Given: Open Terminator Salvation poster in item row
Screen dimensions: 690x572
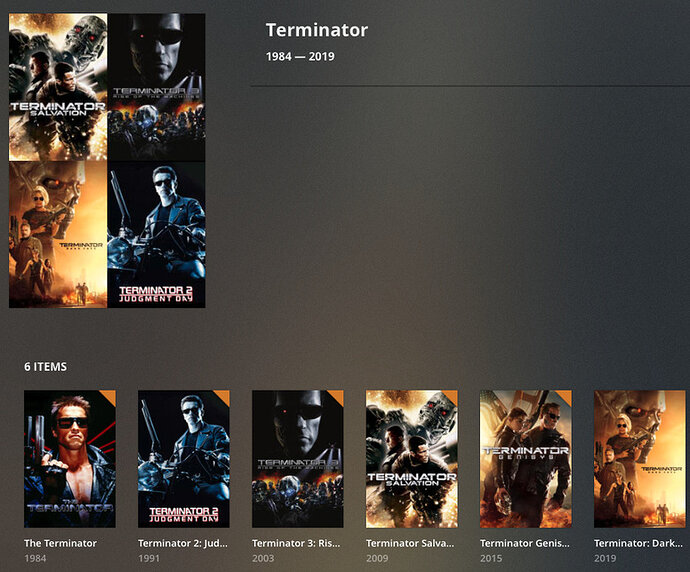Looking at the screenshot, I should tap(411, 458).
